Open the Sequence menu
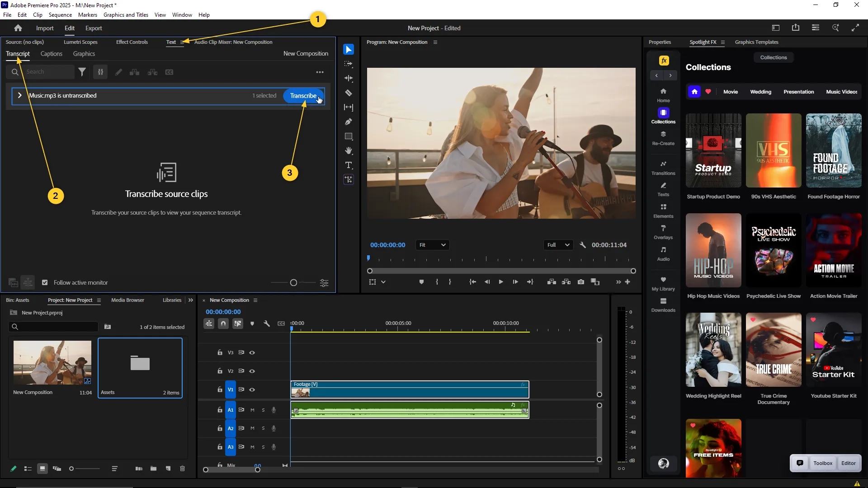This screenshot has height=488, width=868. click(x=60, y=14)
